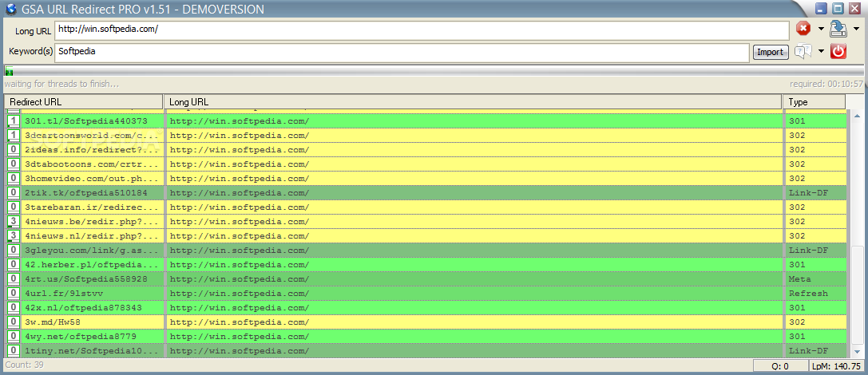Select the 3w.md/Hw58 row
This screenshot has width=868, height=375.
(x=426, y=322)
